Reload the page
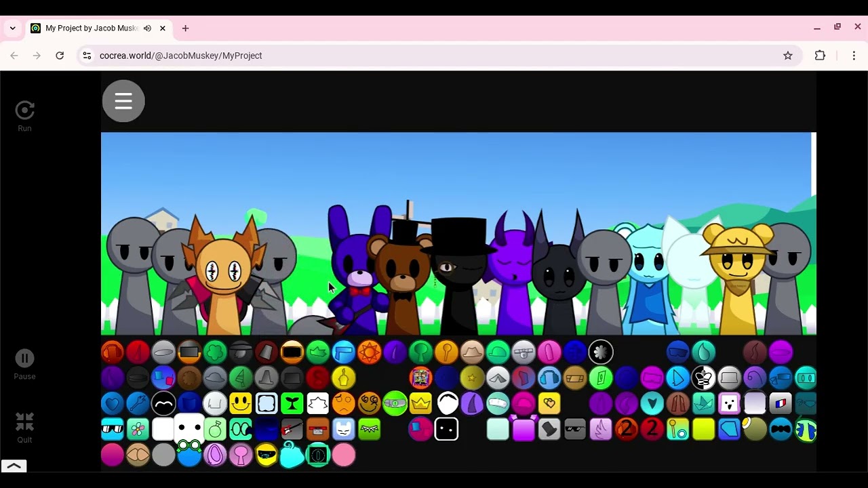This screenshot has height=488, width=868. tap(60, 56)
